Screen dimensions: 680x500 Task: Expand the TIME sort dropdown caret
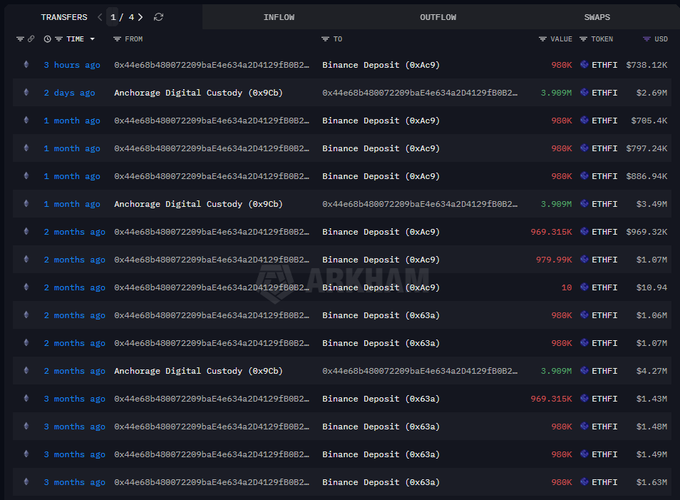(x=93, y=39)
